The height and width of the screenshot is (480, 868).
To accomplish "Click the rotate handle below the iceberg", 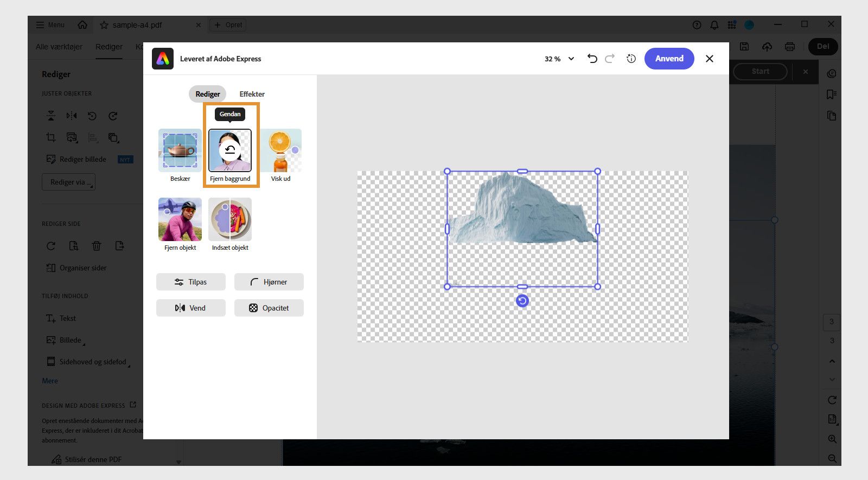I will [x=522, y=301].
